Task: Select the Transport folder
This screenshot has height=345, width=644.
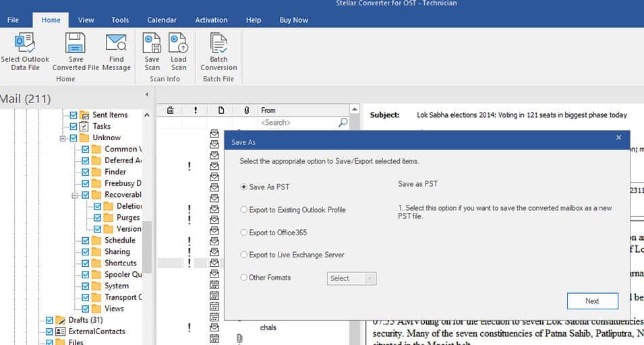Action: (x=123, y=297)
